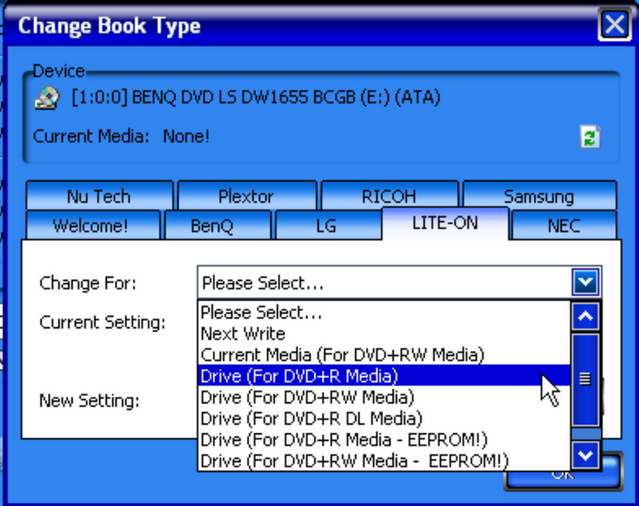
Task: Click the list scrollbar down arrow
Action: tap(585, 455)
